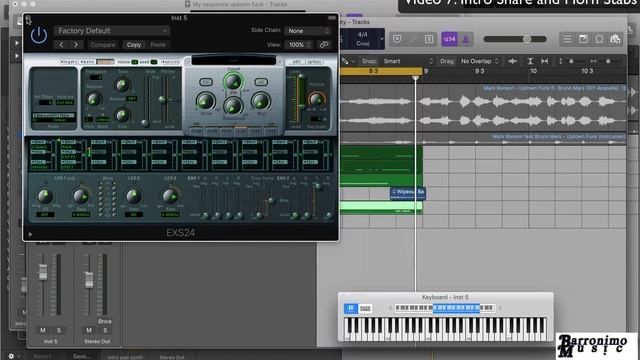Go to next preset with right arrow
The height and width of the screenshot is (360, 640).
pos(76,44)
